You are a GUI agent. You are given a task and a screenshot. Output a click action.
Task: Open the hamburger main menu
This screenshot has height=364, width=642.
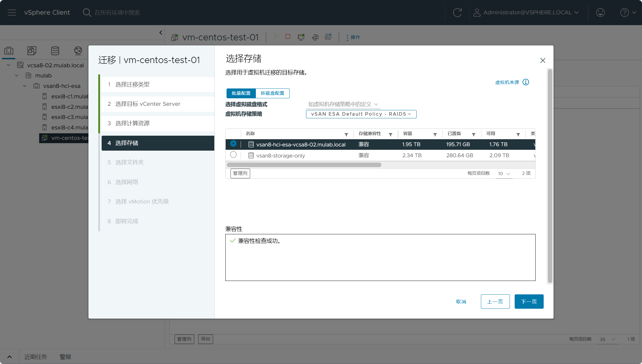click(12, 13)
